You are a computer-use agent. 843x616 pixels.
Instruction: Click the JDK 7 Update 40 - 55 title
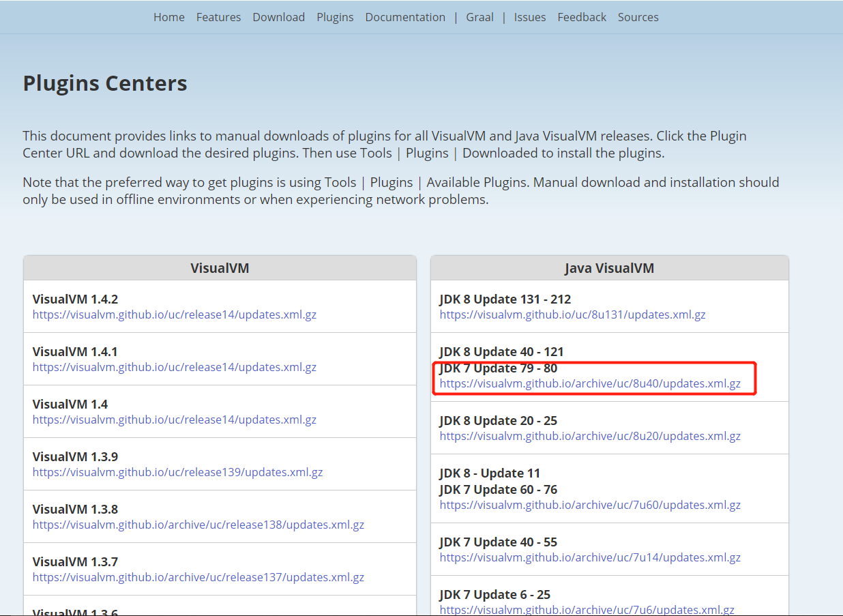pyautogui.click(x=499, y=542)
